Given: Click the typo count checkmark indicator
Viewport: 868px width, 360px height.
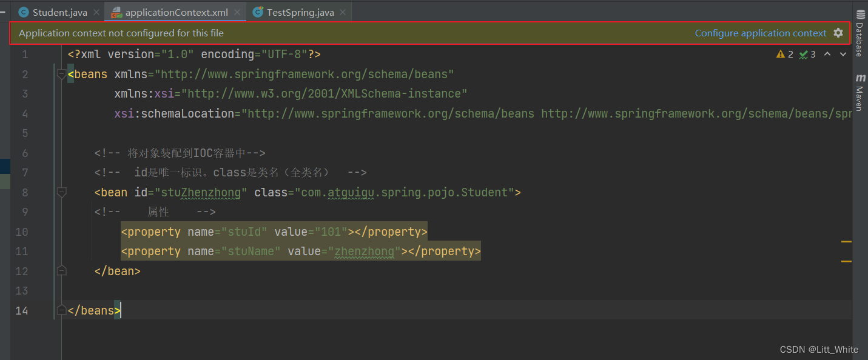Looking at the screenshot, I should (x=807, y=55).
